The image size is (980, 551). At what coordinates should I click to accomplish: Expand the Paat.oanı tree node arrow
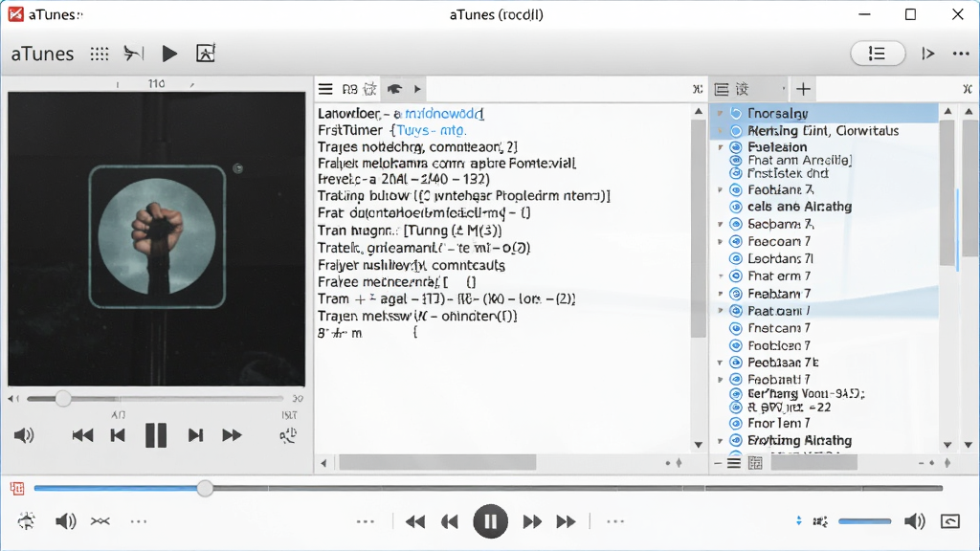(721, 311)
